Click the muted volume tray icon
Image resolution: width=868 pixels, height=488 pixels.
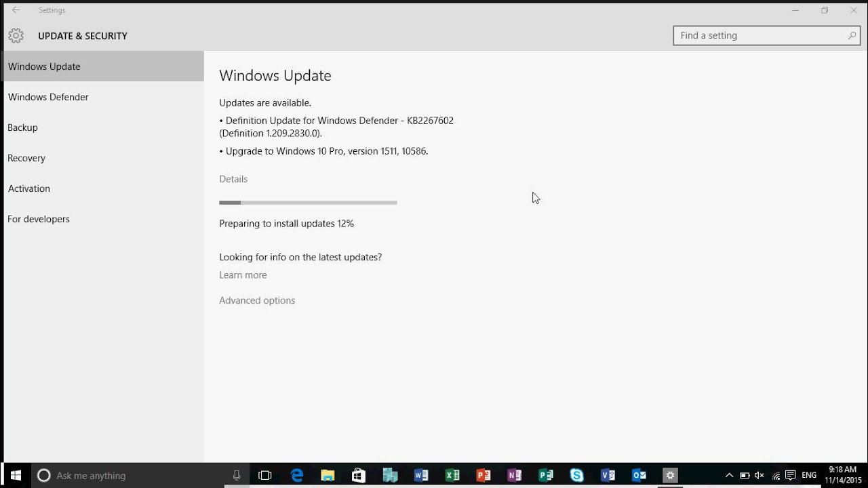pyautogui.click(x=759, y=476)
